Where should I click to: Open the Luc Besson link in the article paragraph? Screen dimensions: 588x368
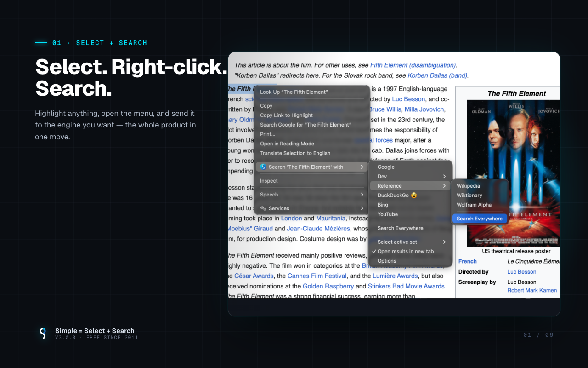(x=408, y=99)
